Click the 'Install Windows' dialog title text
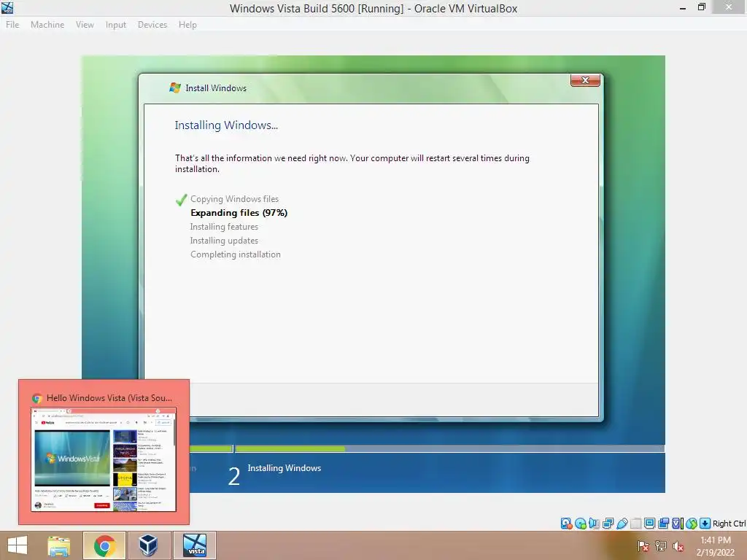Viewport: 747px width, 560px height. (216, 88)
